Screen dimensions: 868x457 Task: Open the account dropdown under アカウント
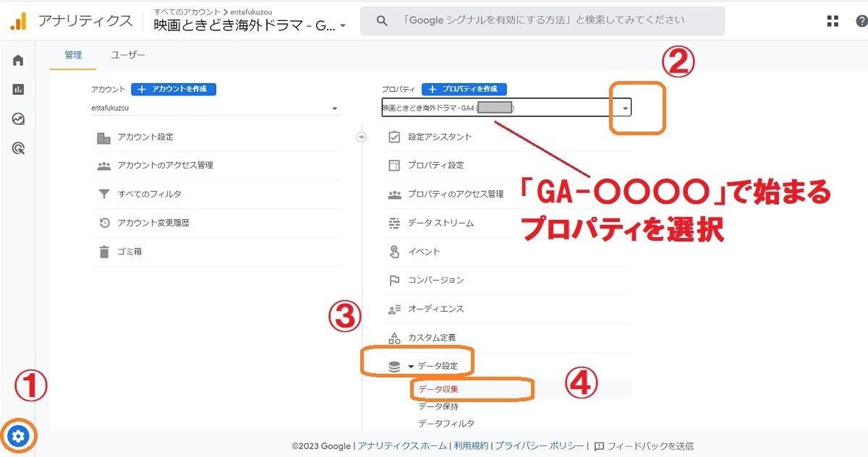coord(334,108)
